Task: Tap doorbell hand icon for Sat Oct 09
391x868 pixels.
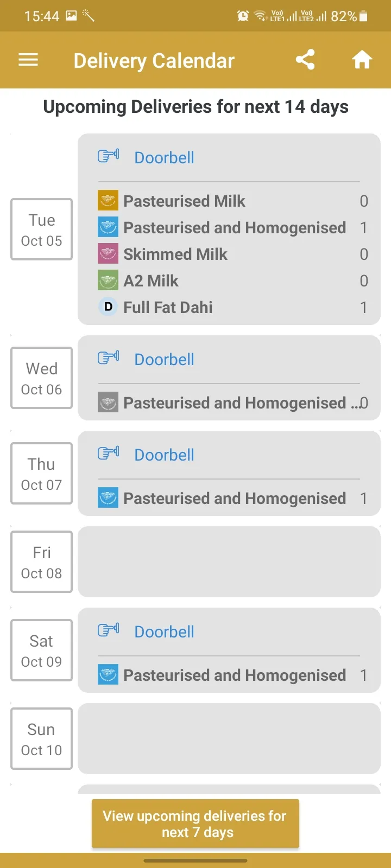Action: point(108,630)
